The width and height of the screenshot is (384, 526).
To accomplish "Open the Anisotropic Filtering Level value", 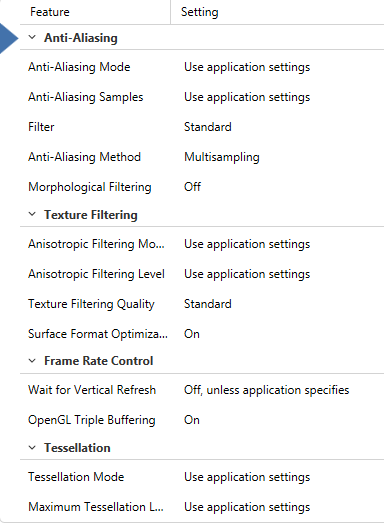I will tap(247, 274).
